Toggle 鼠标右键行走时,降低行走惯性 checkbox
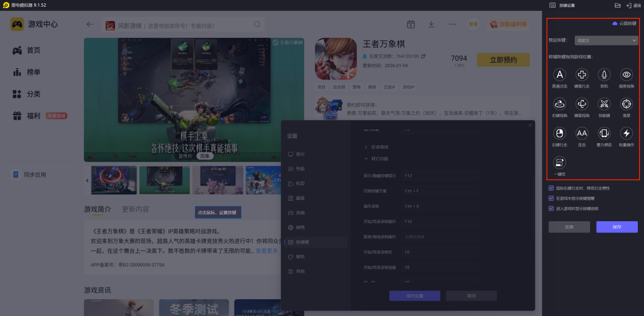This screenshot has width=644, height=316. pos(551,188)
